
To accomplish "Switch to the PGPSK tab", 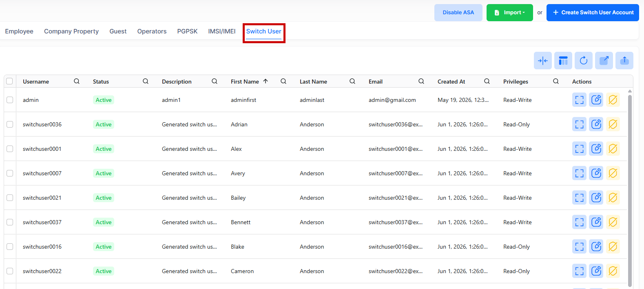I will [x=187, y=31].
